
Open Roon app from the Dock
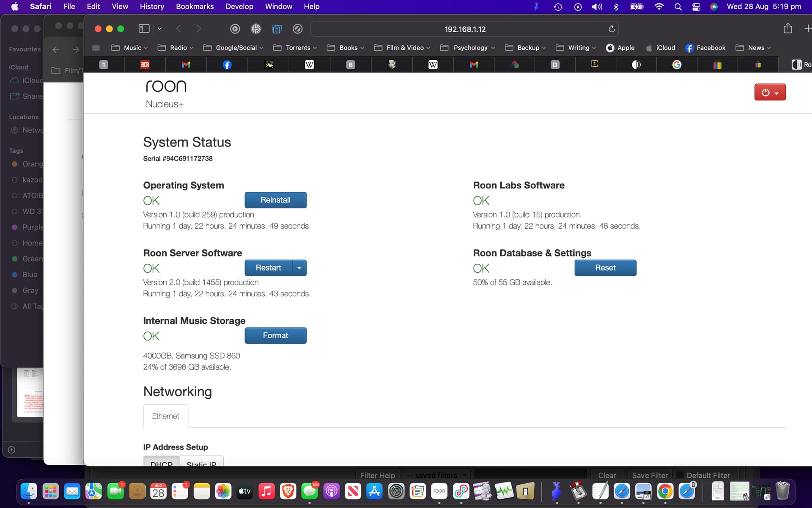tap(439, 491)
